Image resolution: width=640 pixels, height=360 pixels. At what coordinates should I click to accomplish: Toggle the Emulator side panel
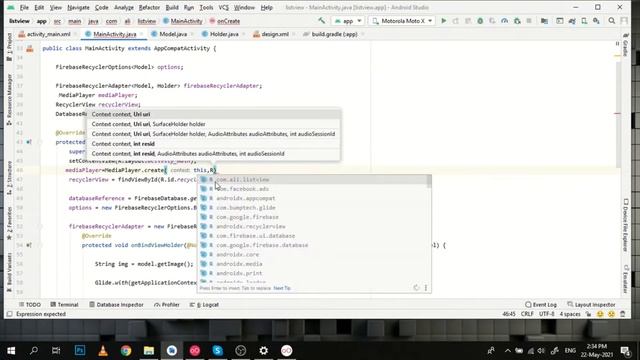click(626, 279)
